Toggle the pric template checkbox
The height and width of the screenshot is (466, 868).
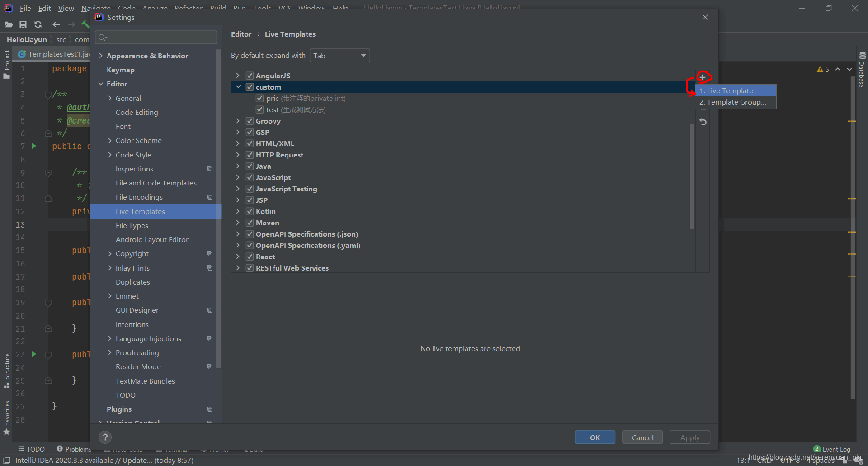coord(259,98)
